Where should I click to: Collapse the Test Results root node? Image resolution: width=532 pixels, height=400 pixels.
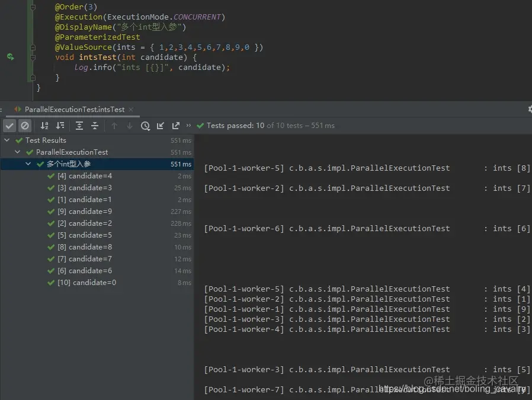(x=7, y=140)
